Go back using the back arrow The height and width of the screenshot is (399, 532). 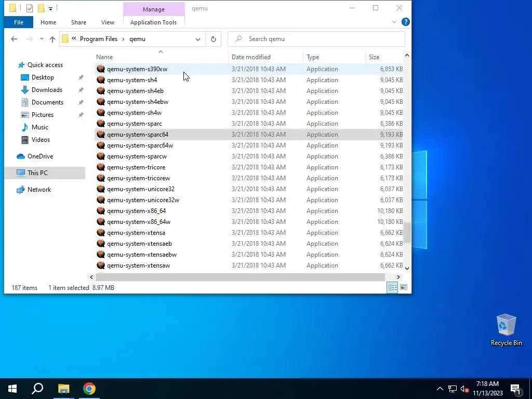(14, 39)
